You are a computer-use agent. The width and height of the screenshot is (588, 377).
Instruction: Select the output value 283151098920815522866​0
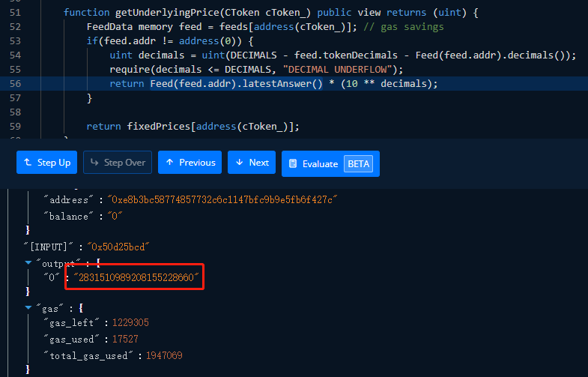pos(136,277)
